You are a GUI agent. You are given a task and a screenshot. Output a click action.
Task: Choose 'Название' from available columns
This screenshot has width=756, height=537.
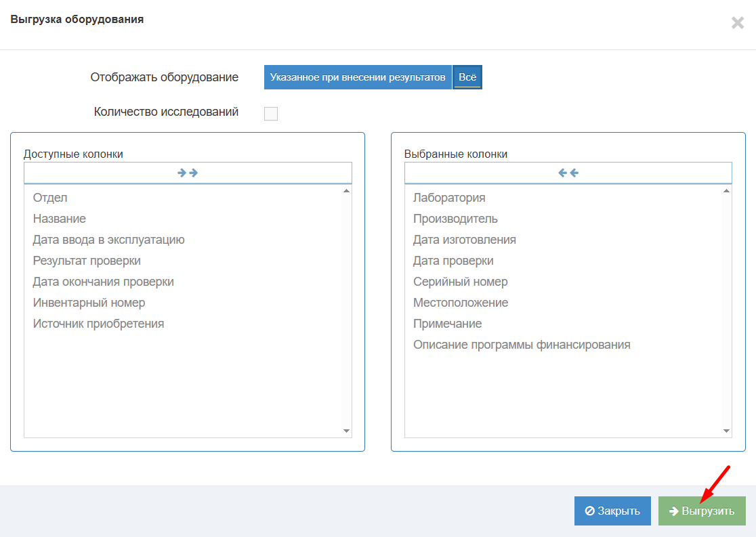pos(60,219)
